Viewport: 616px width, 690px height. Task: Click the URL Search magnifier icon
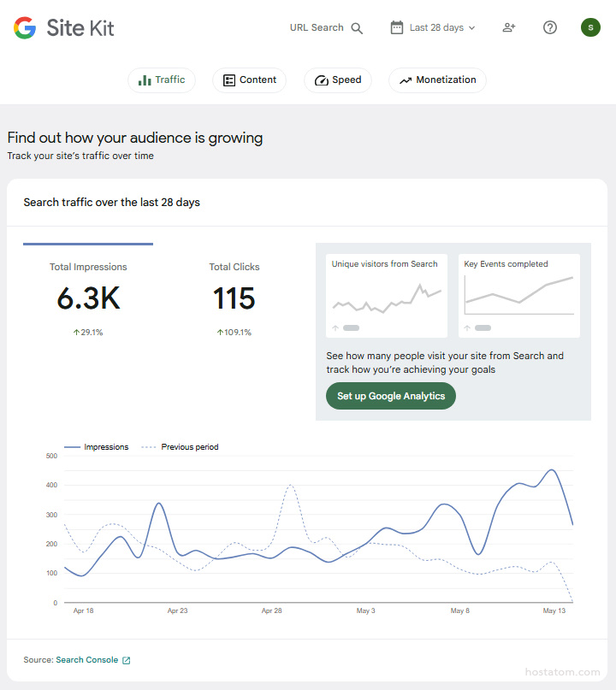[x=357, y=28]
